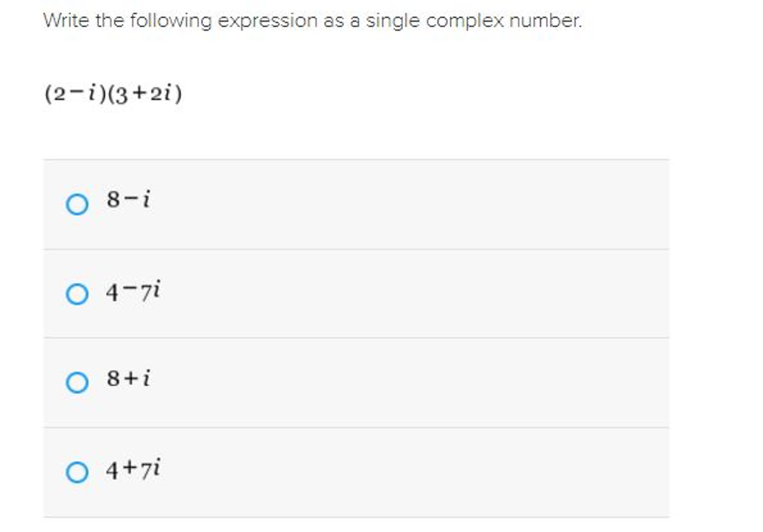Click the word "following" in the prompt

tap(171, 21)
